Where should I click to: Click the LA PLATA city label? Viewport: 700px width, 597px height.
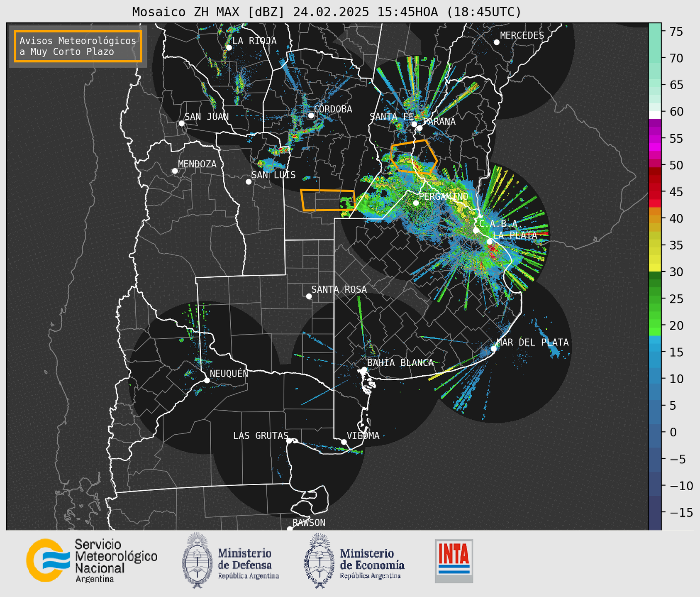(x=515, y=235)
